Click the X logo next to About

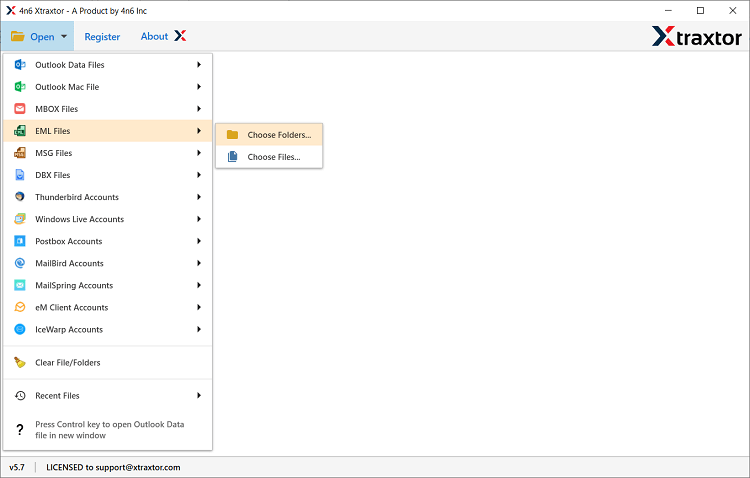pyautogui.click(x=180, y=35)
